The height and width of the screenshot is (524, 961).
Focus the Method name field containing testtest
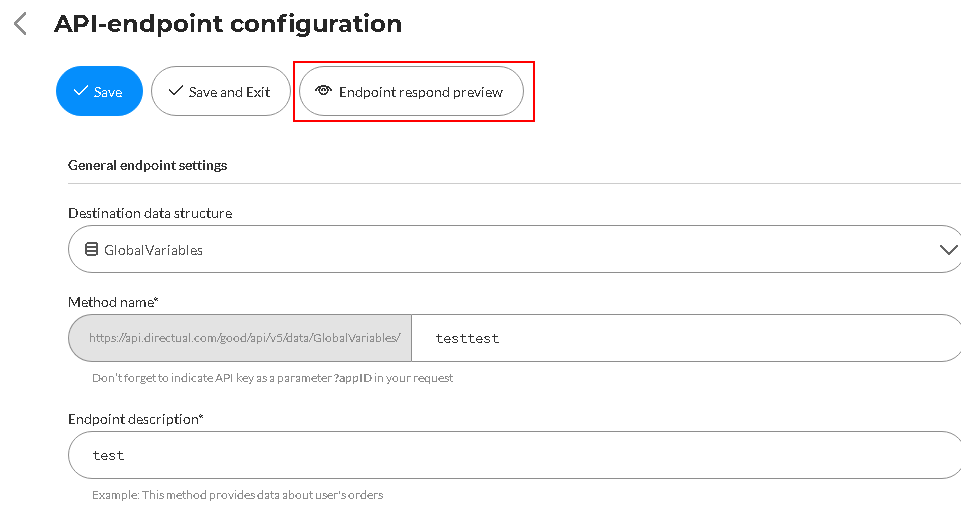click(686, 338)
